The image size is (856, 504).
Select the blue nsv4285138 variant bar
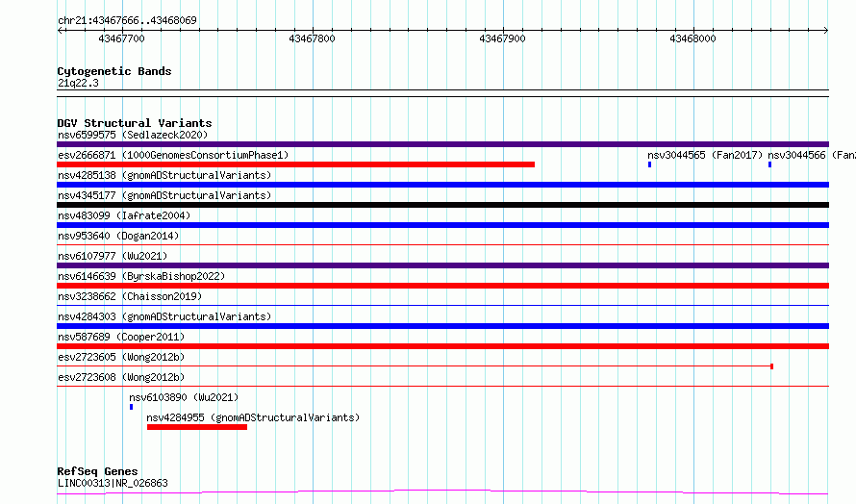[442, 185]
